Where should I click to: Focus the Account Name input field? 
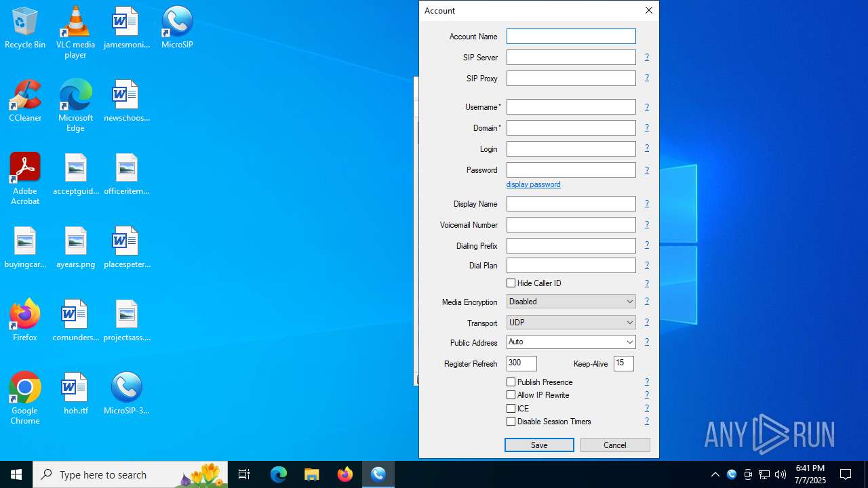pyautogui.click(x=571, y=37)
